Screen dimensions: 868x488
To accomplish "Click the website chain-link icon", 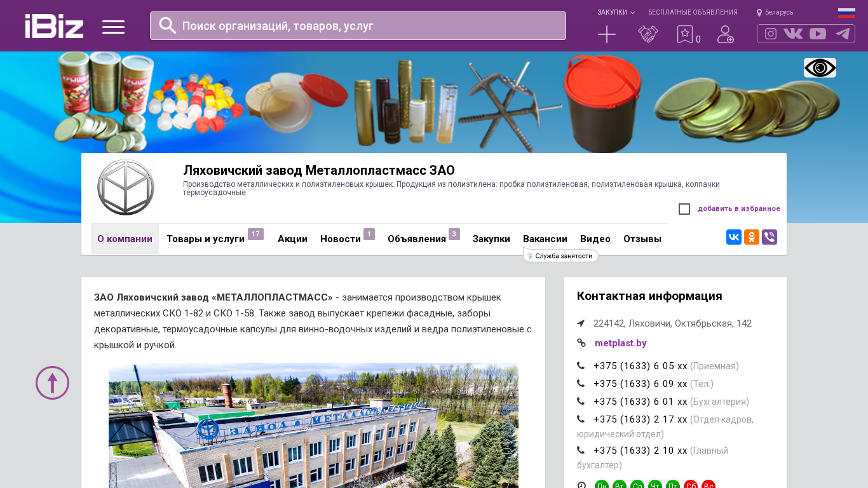I will tap(581, 343).
